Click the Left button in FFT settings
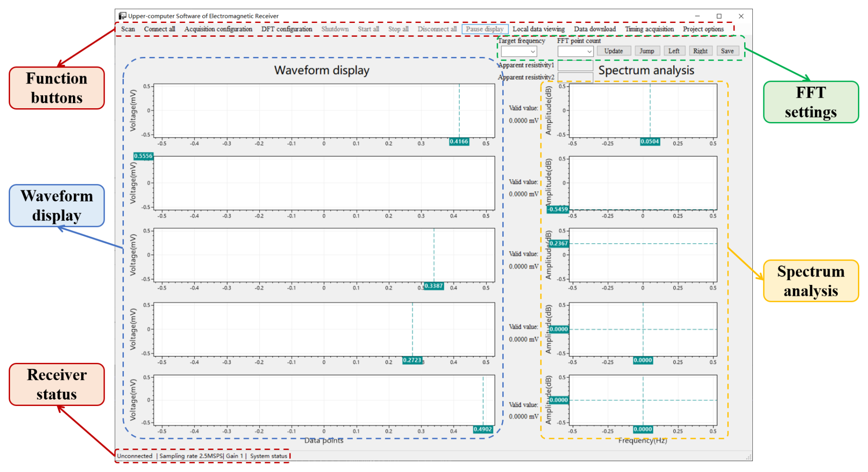Image resolution: width=868 pixels, height=472 pixels. pyautogui.click(x=673, y=51)
